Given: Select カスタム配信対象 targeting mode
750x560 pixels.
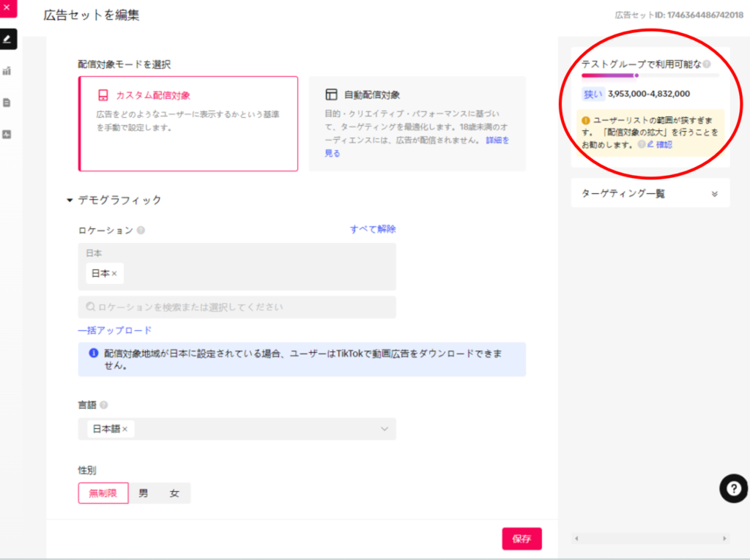Looking at the screenshot, I should coord(188,123).
